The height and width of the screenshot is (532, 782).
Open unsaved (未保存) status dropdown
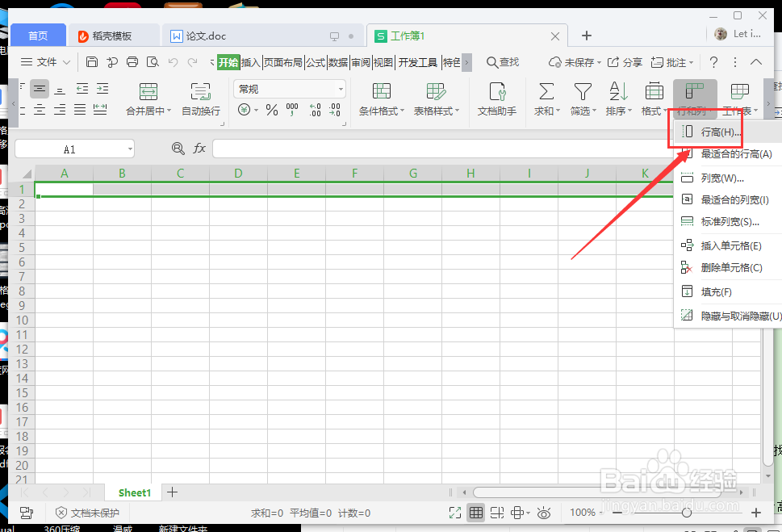tap(575, 62)
